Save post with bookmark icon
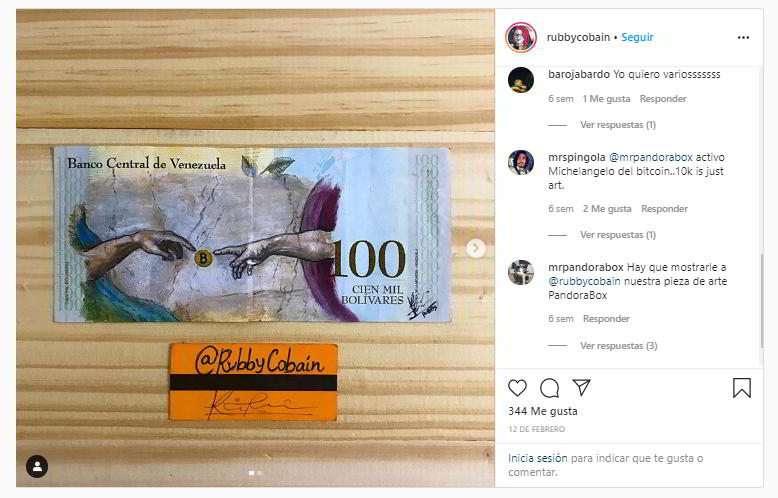Image resolution: width=778 pixels, height=498 pixels. (742, 388)
